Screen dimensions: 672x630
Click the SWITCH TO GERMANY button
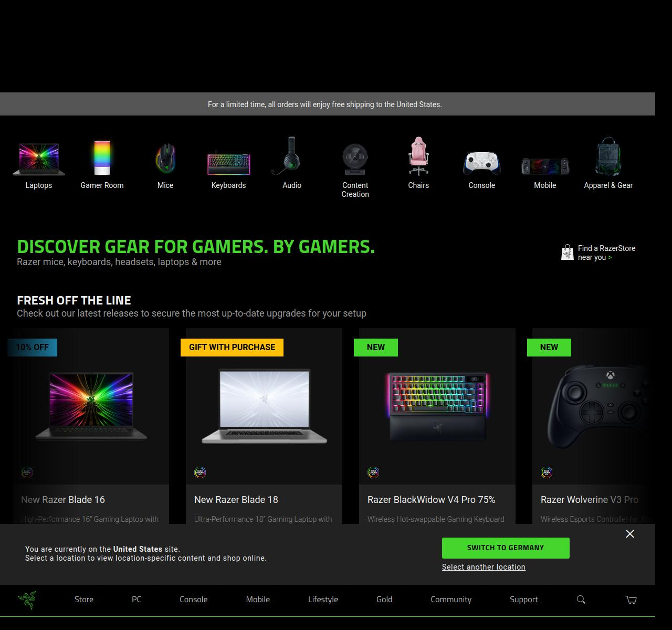pyautogui.click(x=506, y=548)
